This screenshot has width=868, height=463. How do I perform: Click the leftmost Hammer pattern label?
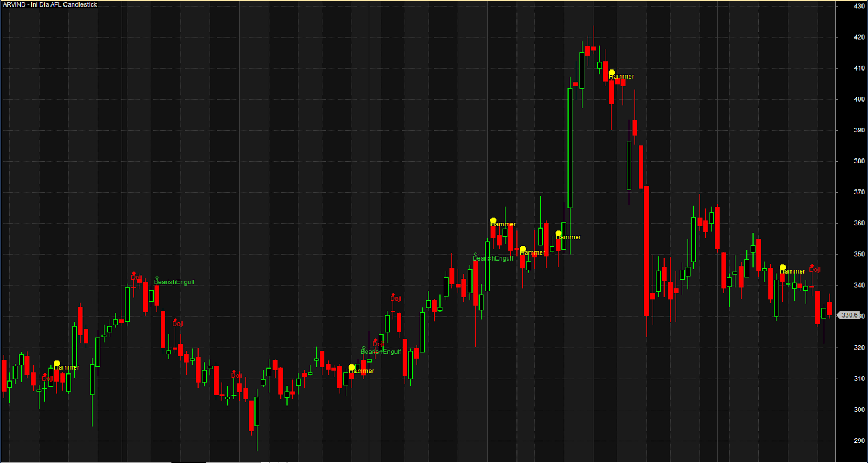66,367
